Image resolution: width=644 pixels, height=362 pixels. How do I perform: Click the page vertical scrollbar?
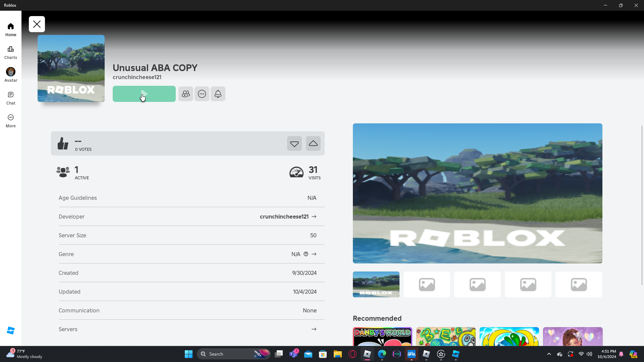tap(642, 205)
